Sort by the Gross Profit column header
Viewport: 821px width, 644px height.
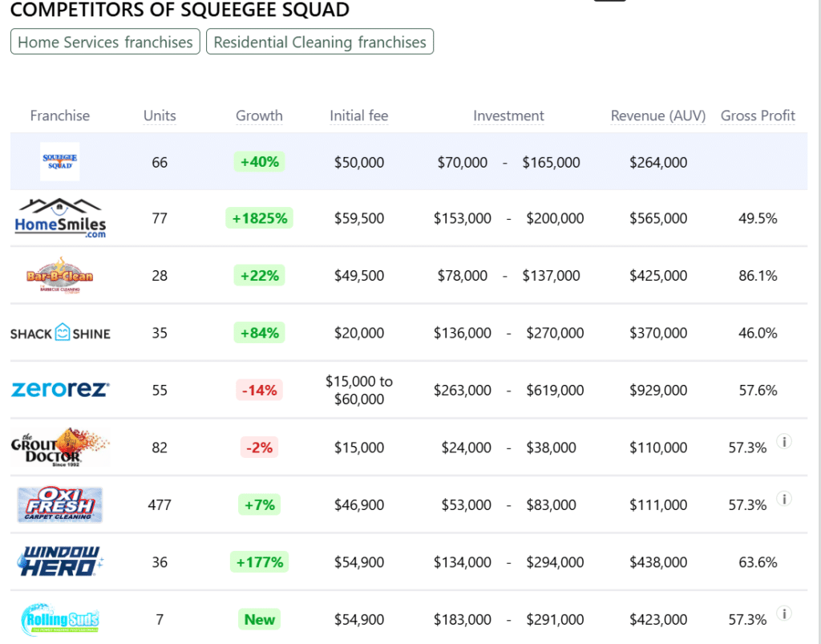pos(758,115)
